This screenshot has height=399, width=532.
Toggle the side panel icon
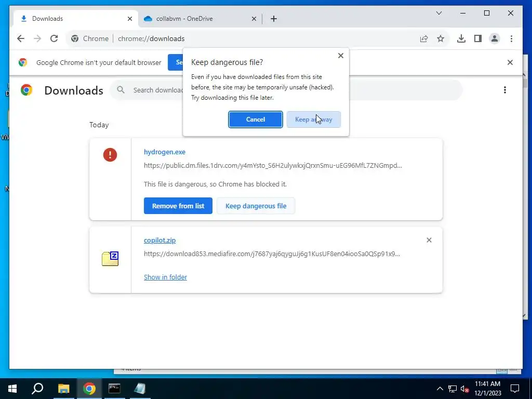click(478, 38)
